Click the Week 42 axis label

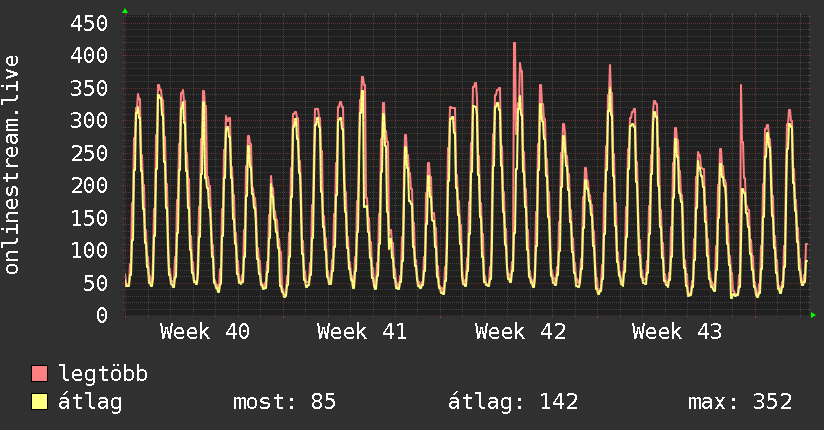point(520,332)
